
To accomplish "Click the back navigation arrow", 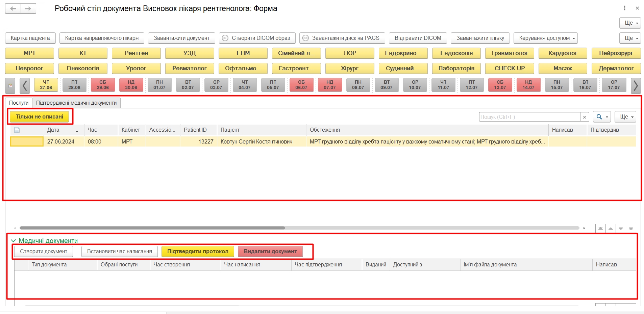I will (13, 9).
